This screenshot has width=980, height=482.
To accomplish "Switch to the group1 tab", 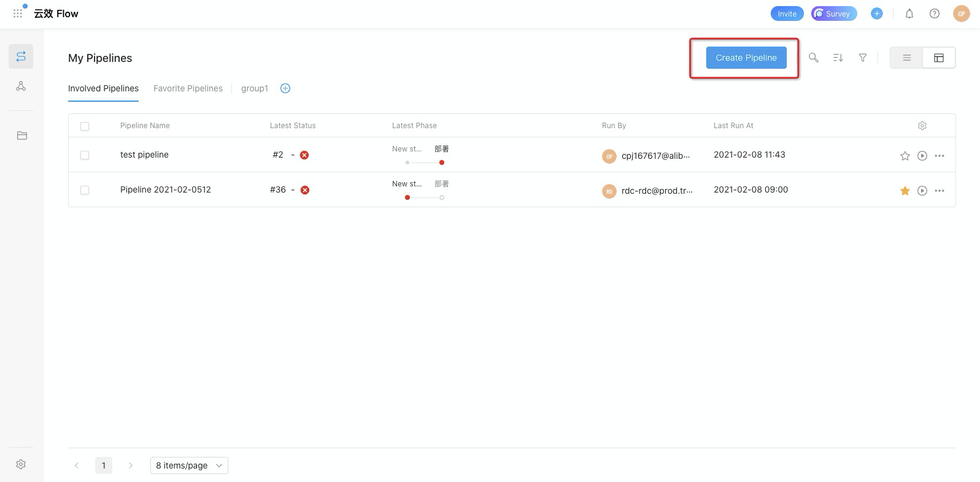I will point(255,88).
